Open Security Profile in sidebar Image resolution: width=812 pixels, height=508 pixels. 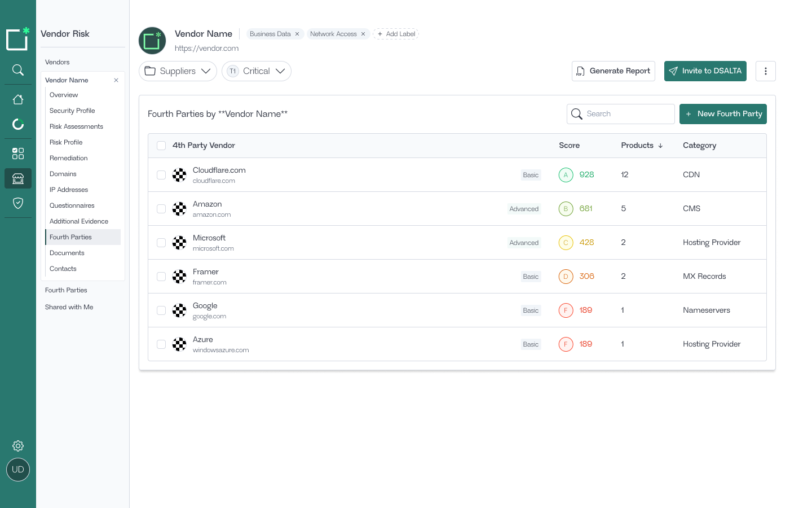72,111
